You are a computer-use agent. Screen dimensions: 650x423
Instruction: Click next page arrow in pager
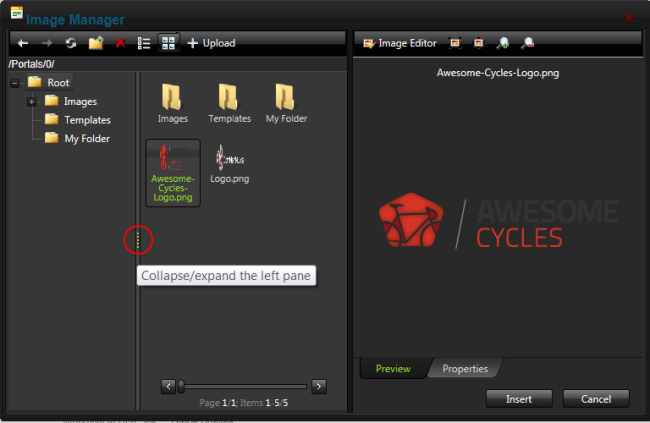tap(319, 387)
